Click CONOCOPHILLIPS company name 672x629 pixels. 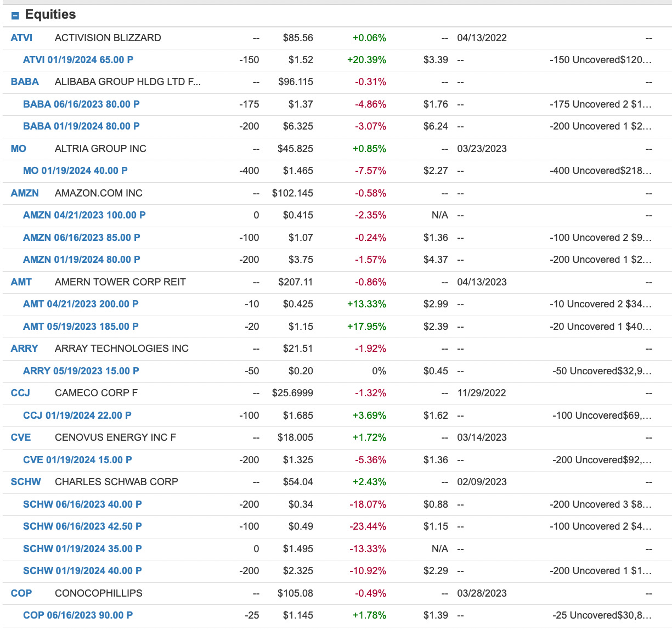[99, 593]
